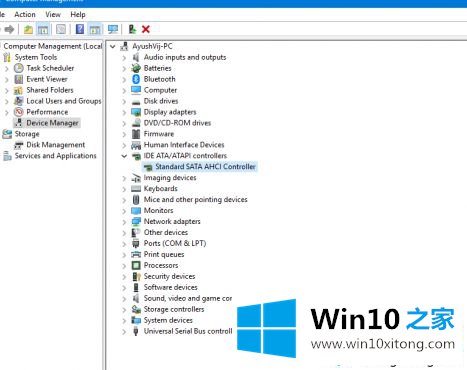Toggle the Show/Hide Console Tree icon
Viewport: 467px width, 370px height.
[43, 29]
